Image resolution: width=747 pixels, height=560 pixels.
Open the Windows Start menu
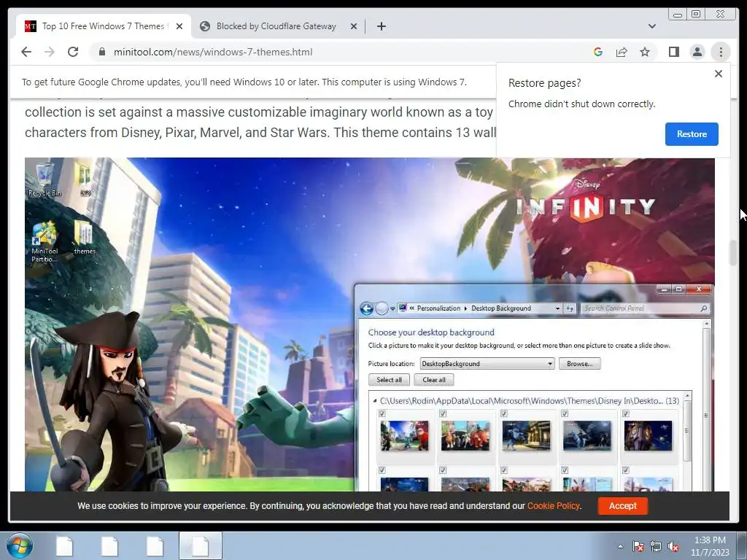coord(20,545)
